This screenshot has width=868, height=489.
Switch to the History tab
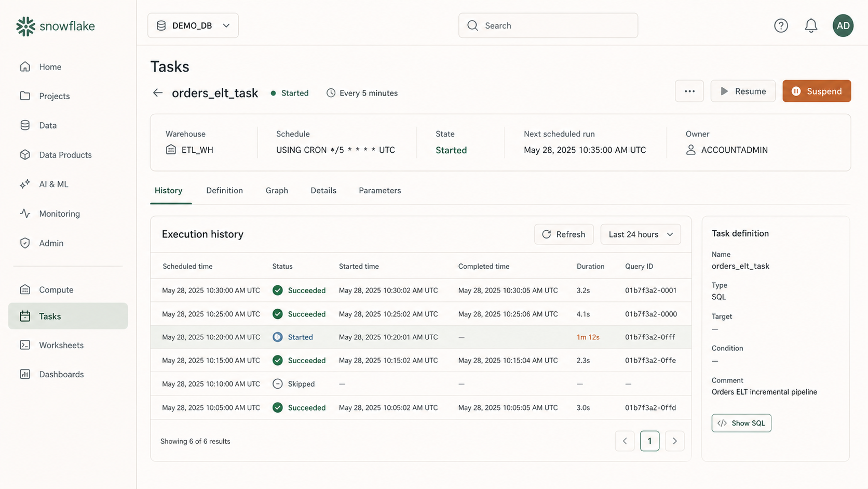click(169, 191)
